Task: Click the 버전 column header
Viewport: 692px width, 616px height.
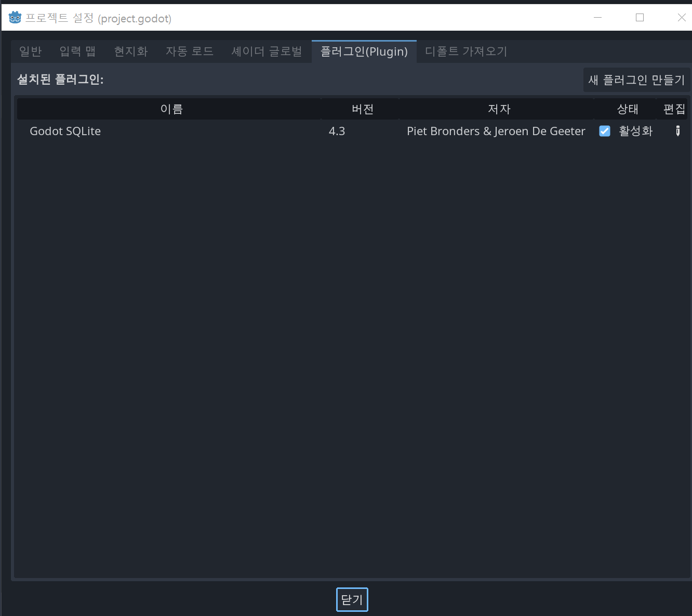Action: (x=362, y=109)
